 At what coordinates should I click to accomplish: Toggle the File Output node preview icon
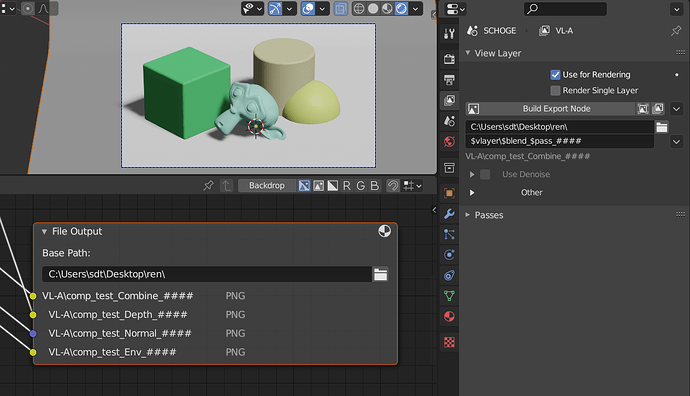pos(385,231)
